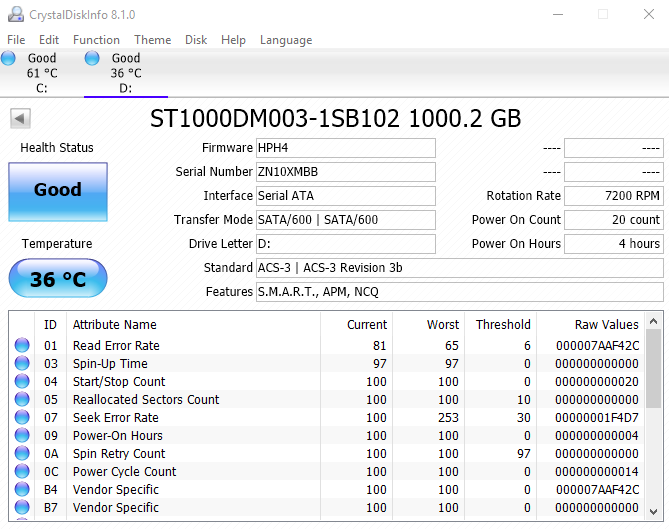Click the Standard field ACS-3 Revision 3b
The height and width of the screenshot is (529, 669).
[460, 268]
